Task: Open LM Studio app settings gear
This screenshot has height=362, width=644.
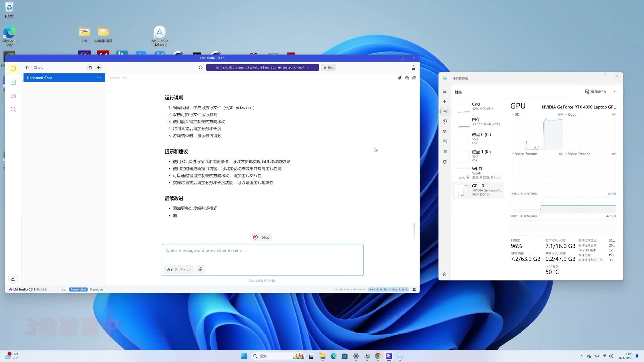Action: point(414,289)
